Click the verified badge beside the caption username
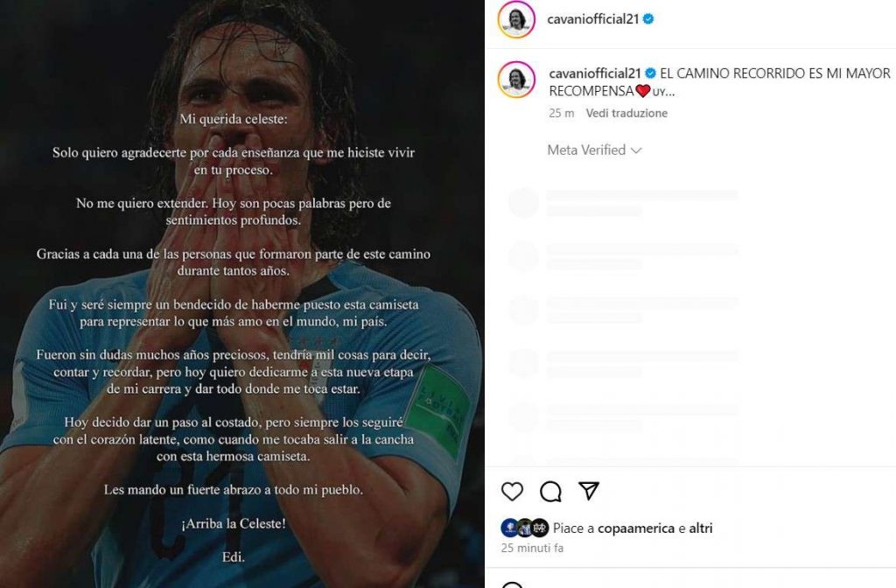 pyautogui.click(x=650, y=73)
